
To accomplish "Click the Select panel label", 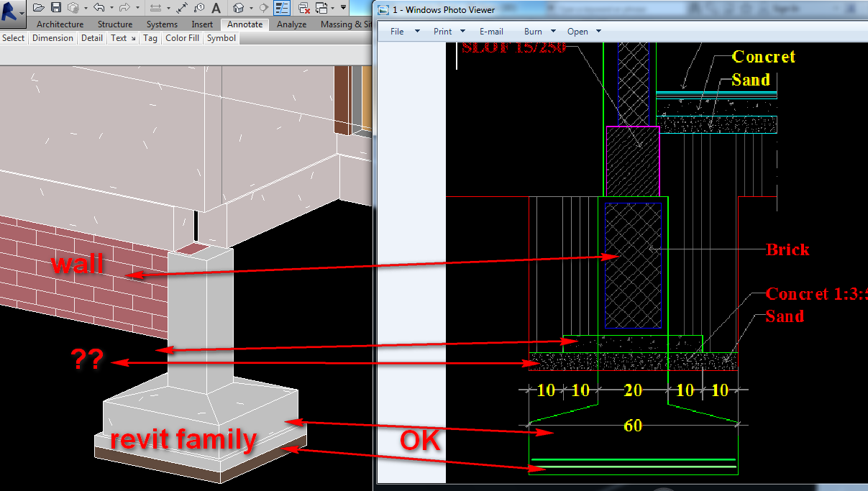I will coord(13,38).
